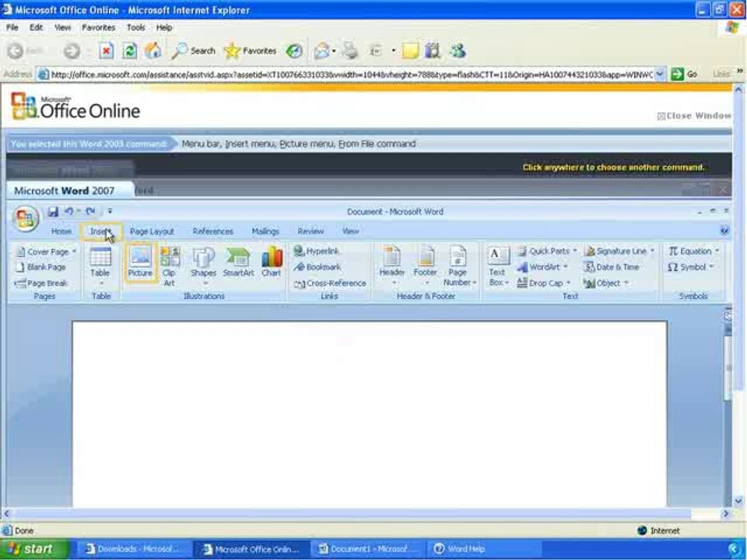Viewport: 747px width, 560px height.
Task: Click the Text Box button
Action: pyautogui.click(x=498, y=267)
